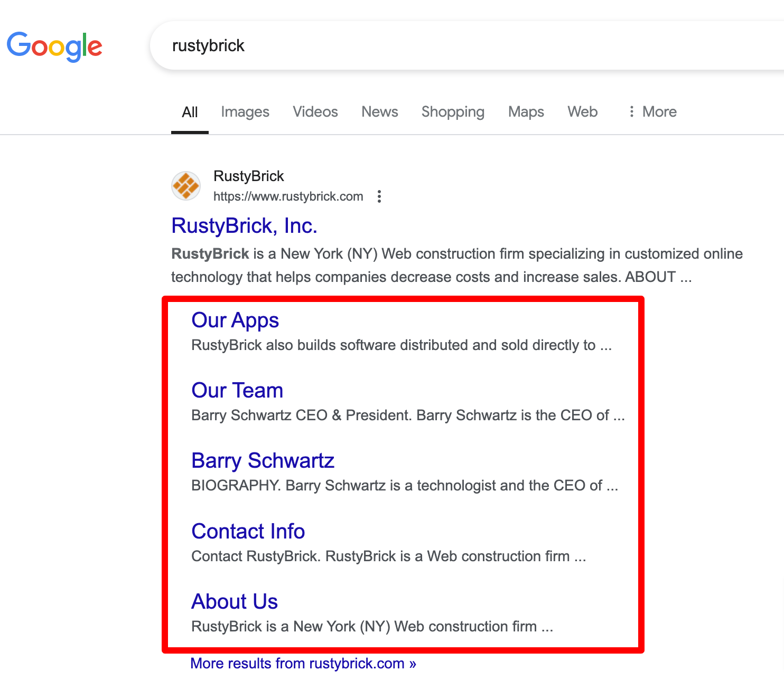This screenshot has width=784, height=699.
Task: Click the https://www.rustybrick.com URL text
Action: pos(288,196)
